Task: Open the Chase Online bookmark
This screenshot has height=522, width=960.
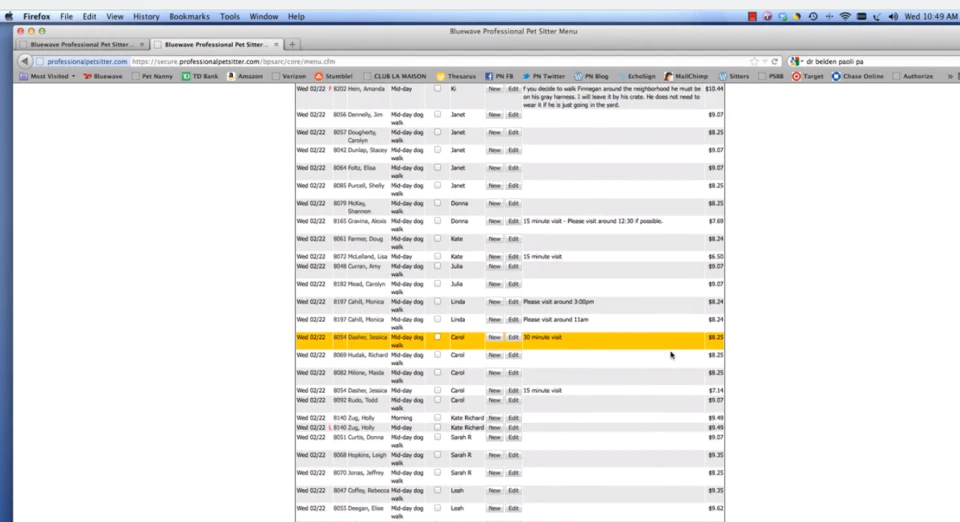Action: pos(857,76)
